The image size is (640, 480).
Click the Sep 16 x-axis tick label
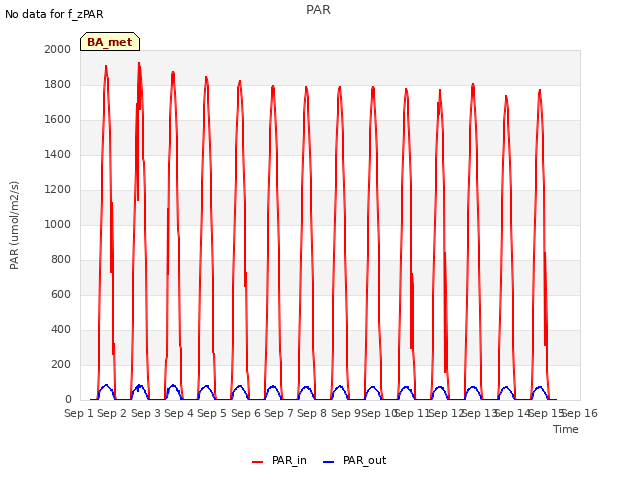pos(580,413)
